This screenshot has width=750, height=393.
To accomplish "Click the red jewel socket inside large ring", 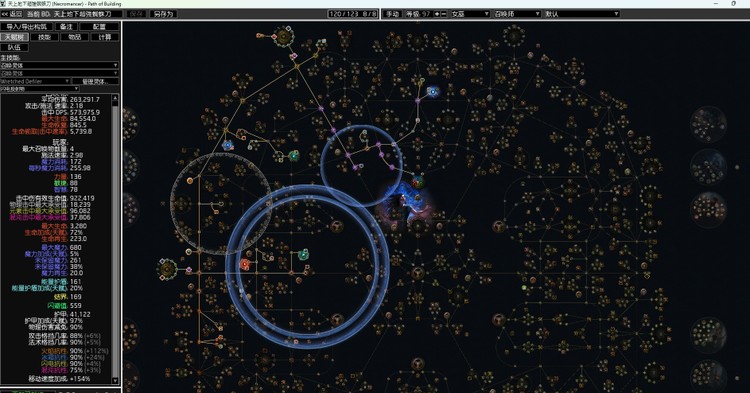I will click(245, 264).
